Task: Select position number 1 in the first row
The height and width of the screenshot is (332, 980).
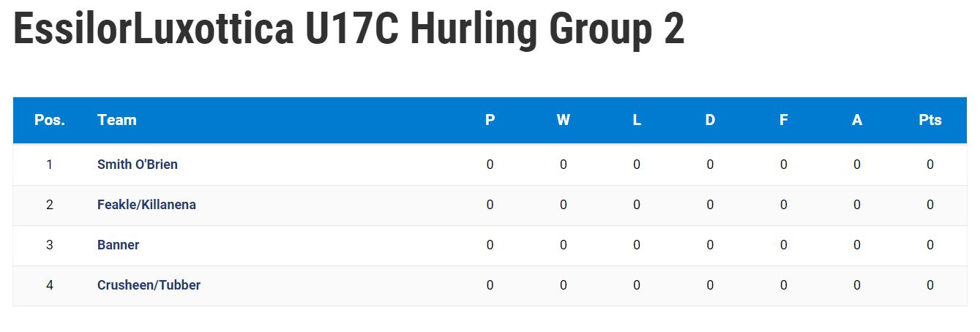Action: point(50,165)
